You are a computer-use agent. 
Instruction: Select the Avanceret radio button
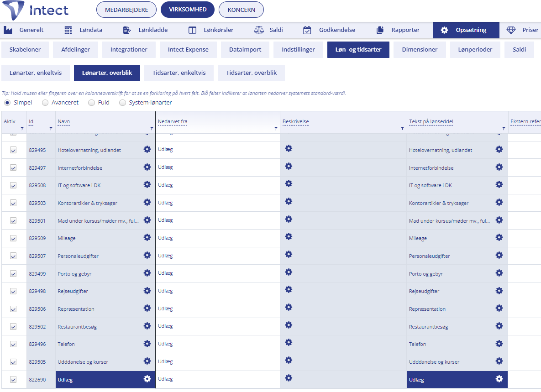45,103
